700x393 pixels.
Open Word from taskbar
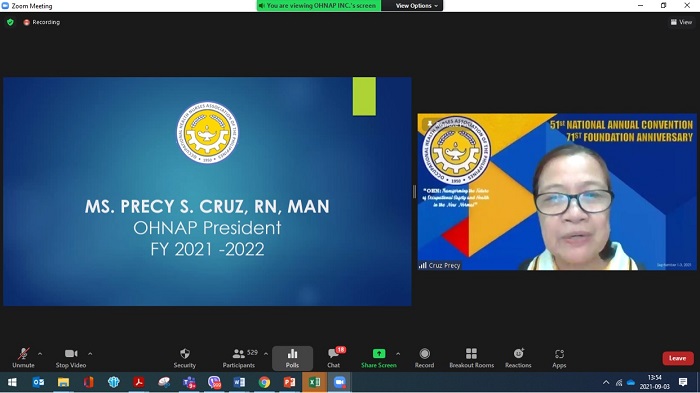(x=239, y=382)
